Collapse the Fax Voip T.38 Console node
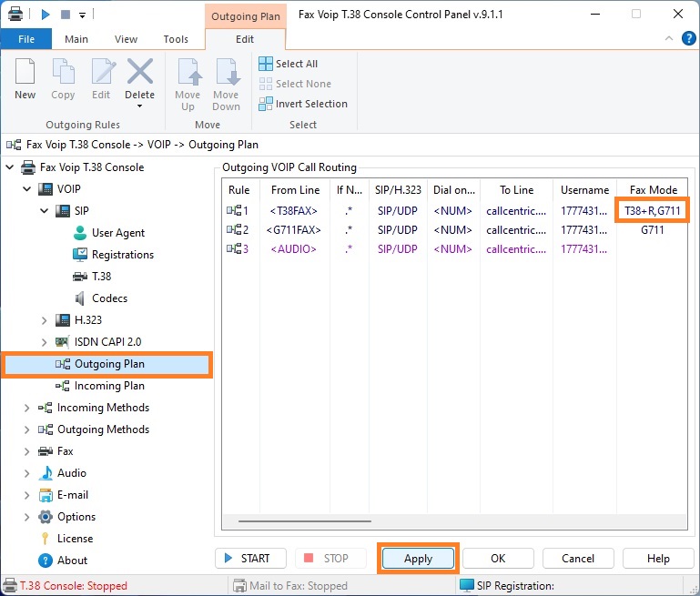The height and width of the screenshot is (596, 700). click(10, 167)
